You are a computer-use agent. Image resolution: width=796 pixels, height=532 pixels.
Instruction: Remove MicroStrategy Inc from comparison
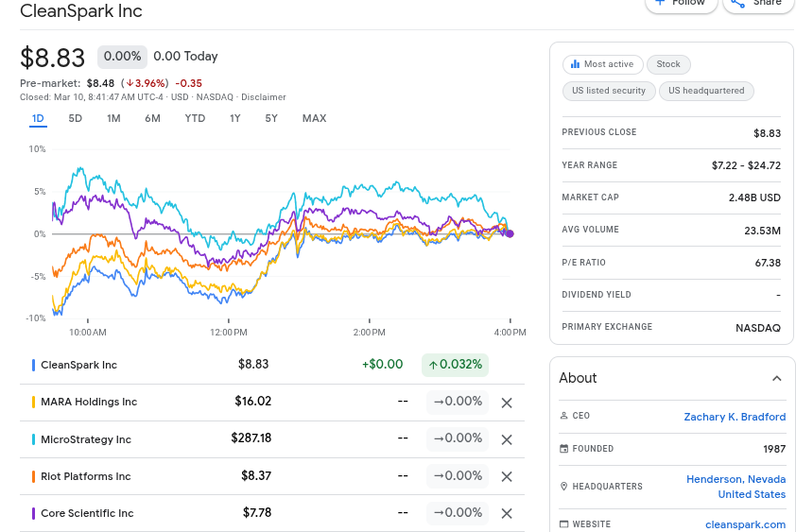506,439
